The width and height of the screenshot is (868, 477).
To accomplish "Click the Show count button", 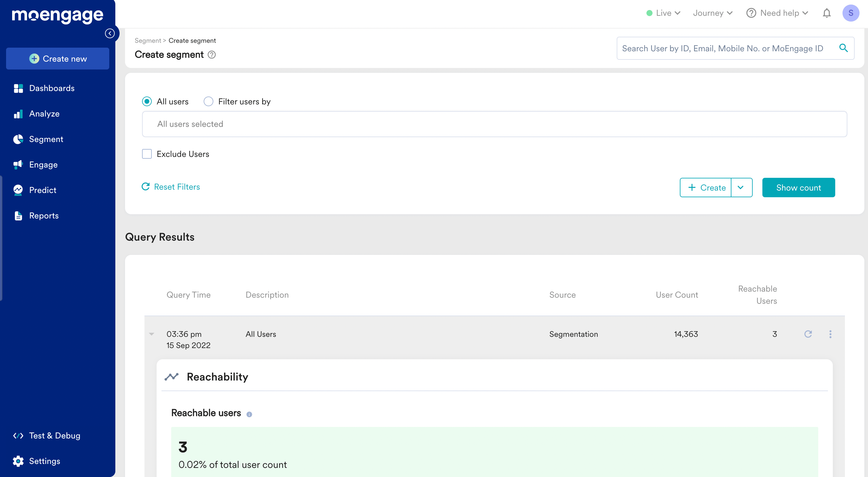I will [x=798, y=187].
